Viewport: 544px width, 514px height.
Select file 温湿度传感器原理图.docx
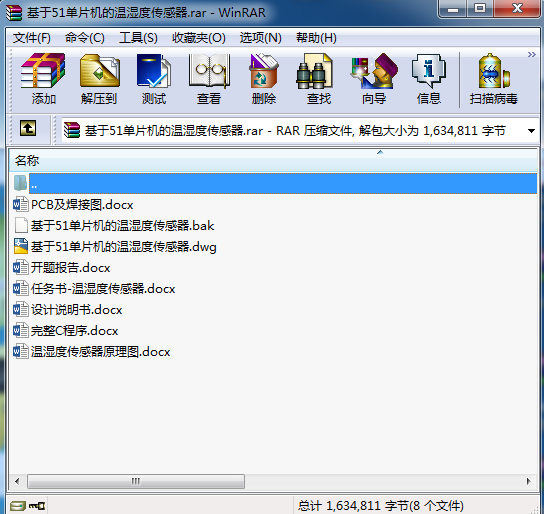pyautogui.click(x=100, y=352)
